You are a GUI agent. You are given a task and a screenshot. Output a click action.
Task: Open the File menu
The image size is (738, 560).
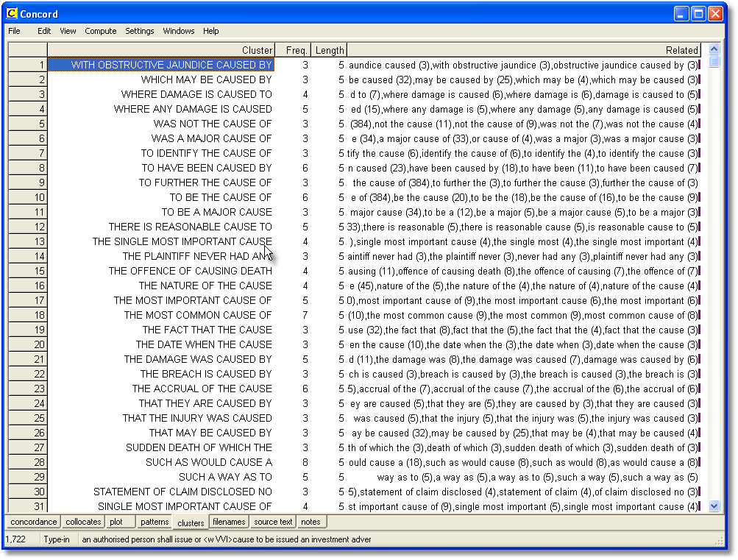click(x=15, y=31)
